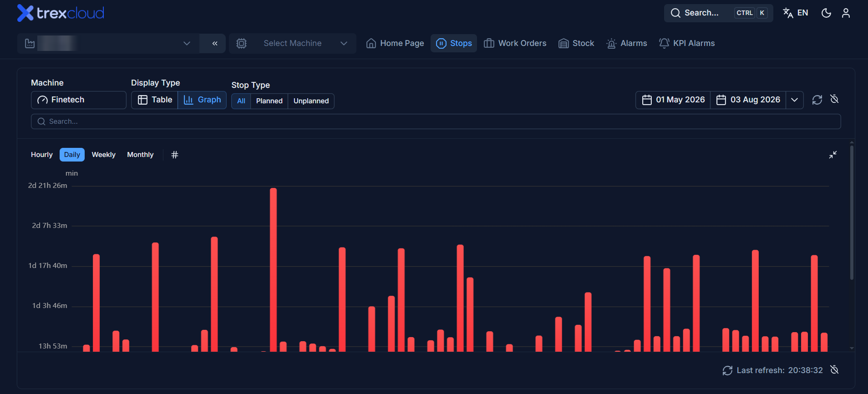
Task: Switch display type to Graph
Action: tap(202, 100)
